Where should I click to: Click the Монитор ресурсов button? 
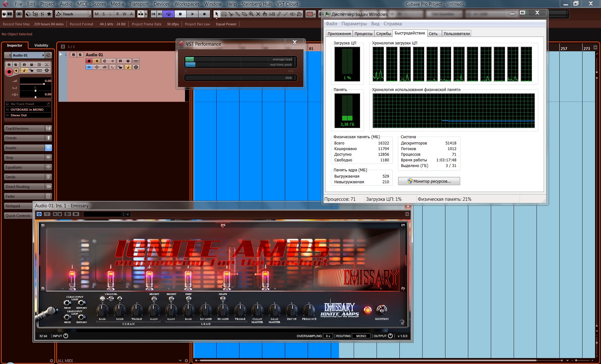click(429, 181)
